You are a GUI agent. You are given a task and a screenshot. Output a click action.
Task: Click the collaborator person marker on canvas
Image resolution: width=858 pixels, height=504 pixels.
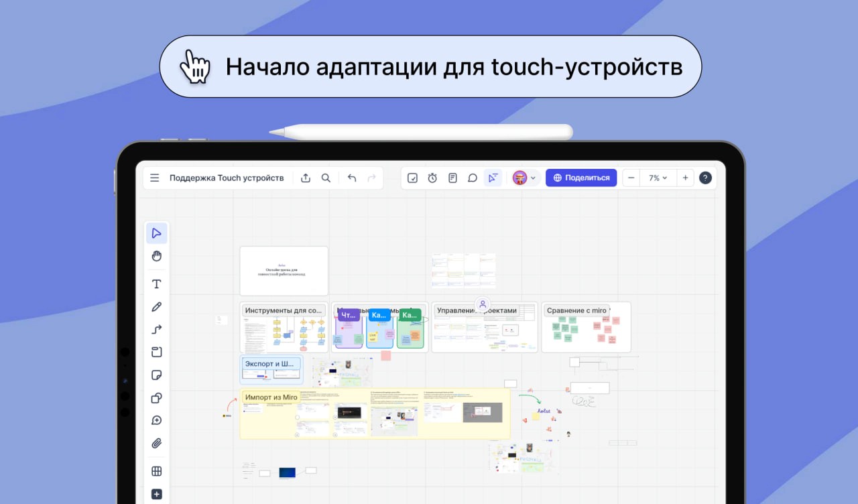482,304
